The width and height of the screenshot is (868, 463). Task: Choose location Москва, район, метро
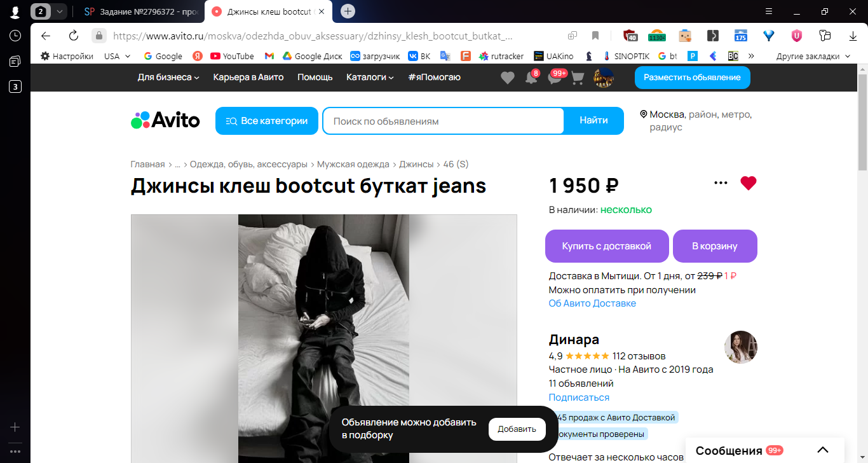tap(696, 121)
